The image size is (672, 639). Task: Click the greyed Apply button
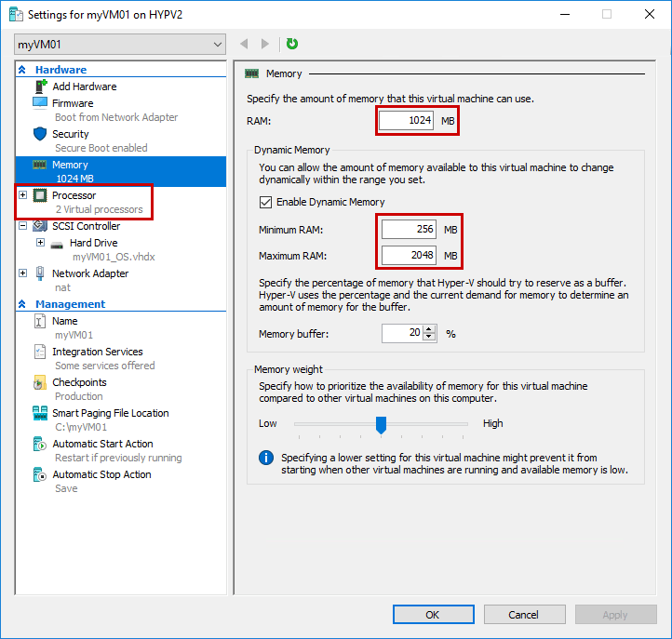point(616,615)
